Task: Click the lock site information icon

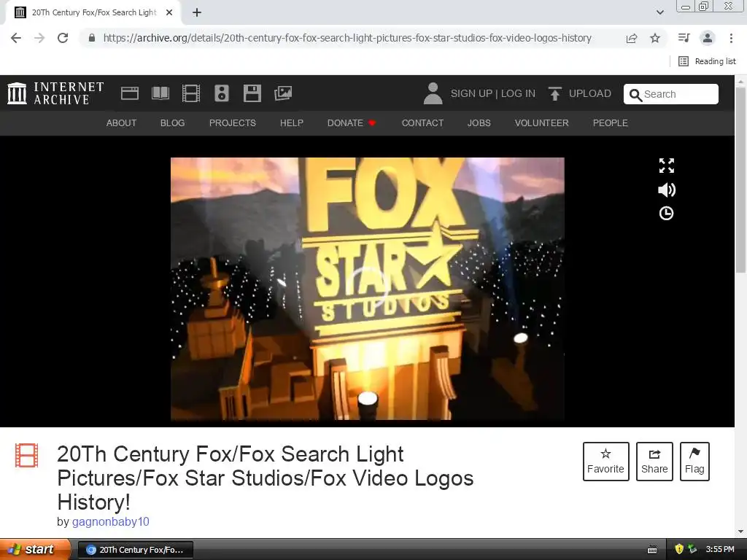Action: click(x=92, y=38)
